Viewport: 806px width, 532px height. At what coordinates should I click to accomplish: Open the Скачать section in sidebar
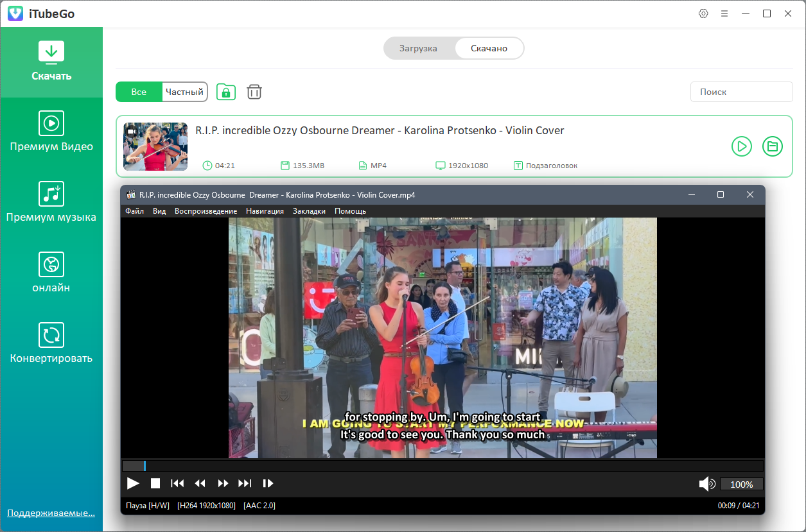point(51,62)
